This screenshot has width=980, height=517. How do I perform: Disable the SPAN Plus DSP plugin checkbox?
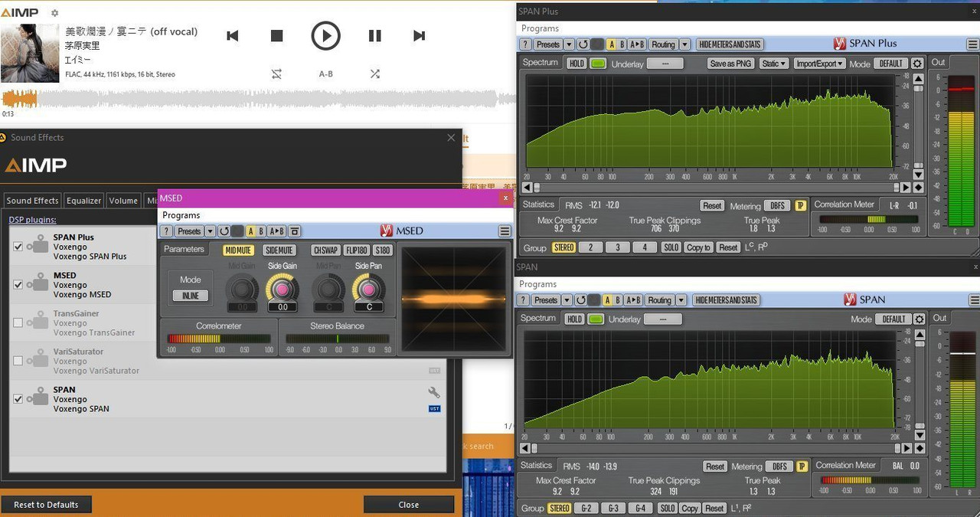pyautogui.click(x=18, y=247)
